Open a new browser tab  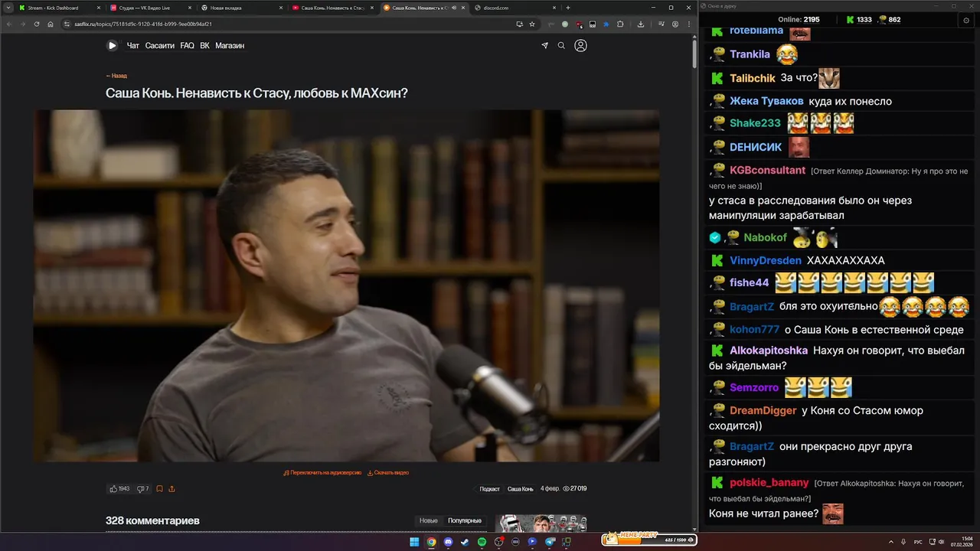pyautogui.click(x=567, y=8)
